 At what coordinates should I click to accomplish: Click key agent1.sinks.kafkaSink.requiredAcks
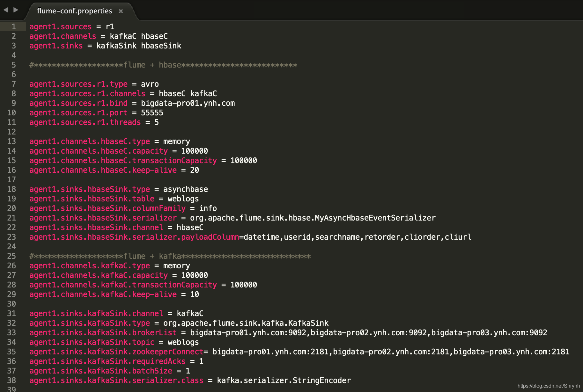107,361
